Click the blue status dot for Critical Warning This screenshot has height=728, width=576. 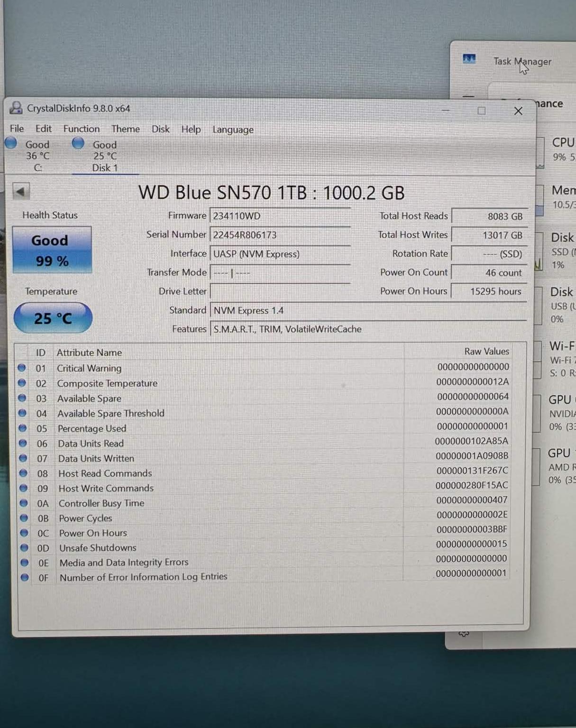point(21,368)
